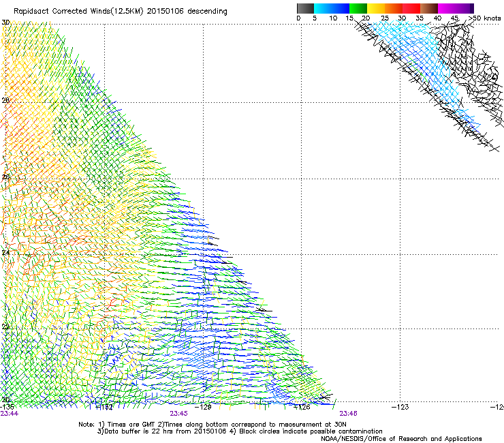Click the '>50 knots' legend label
This screenshot has width=504, height=443.
click(484, 18)
